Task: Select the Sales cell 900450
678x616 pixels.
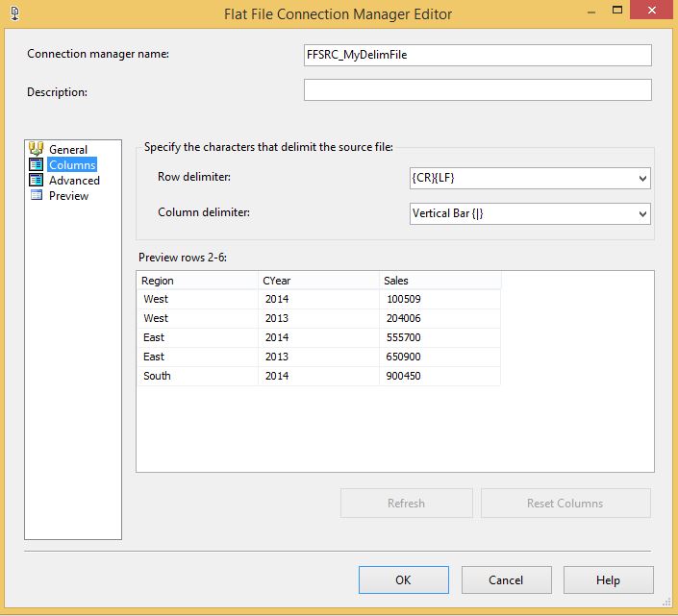Action: coord(402,376)
